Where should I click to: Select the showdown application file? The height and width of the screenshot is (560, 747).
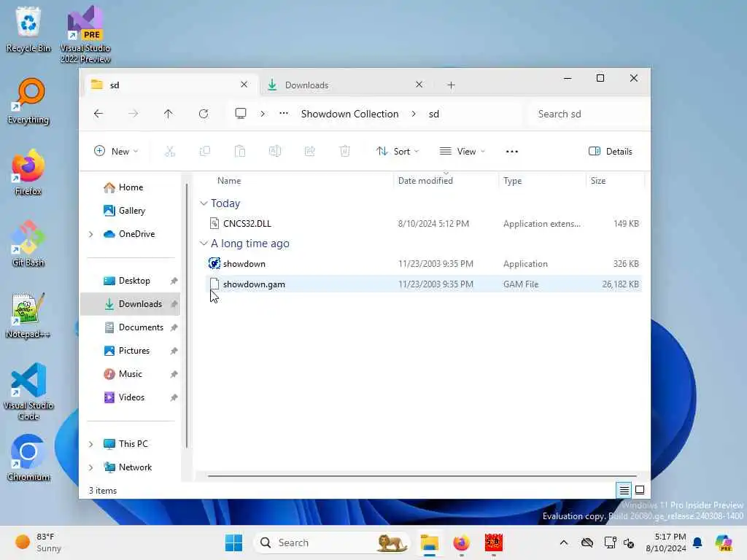pyautogui.click(x=424, y=263)
